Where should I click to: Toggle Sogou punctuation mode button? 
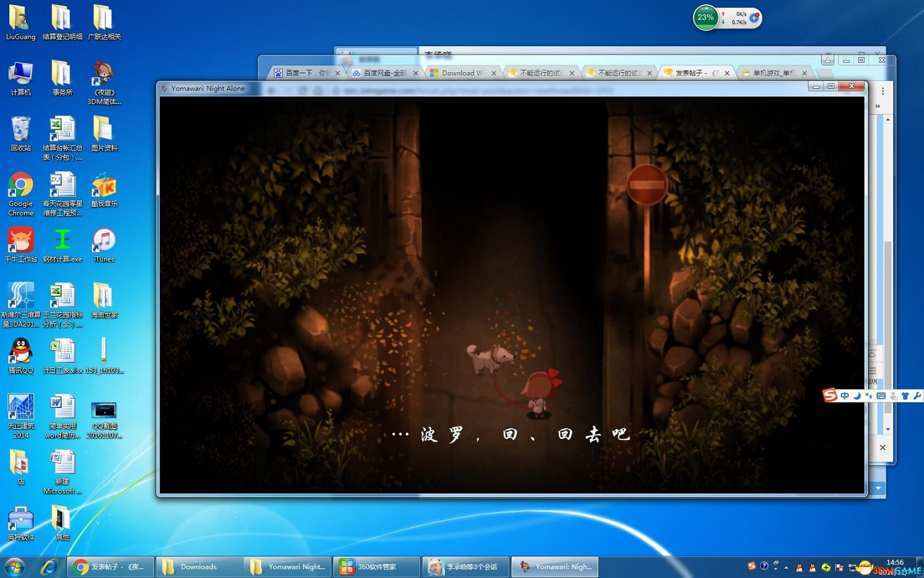(869, 396)
